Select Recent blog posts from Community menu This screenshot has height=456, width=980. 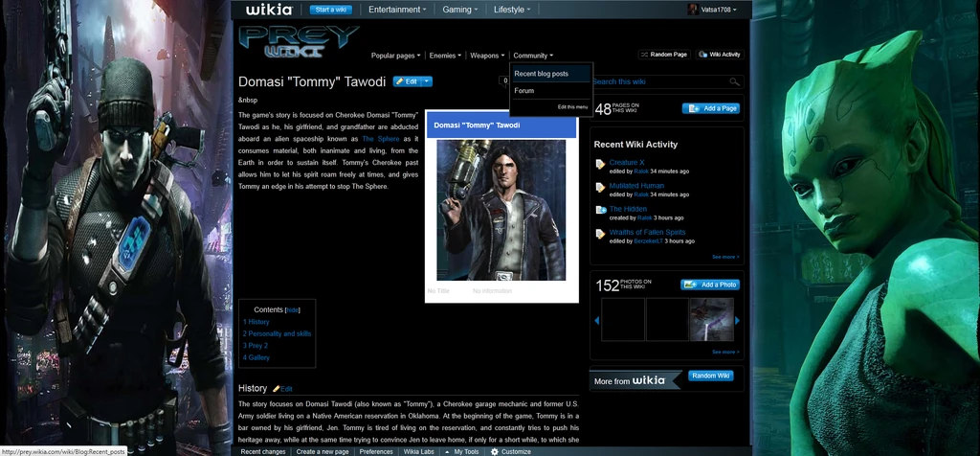(x=541, y=74)
